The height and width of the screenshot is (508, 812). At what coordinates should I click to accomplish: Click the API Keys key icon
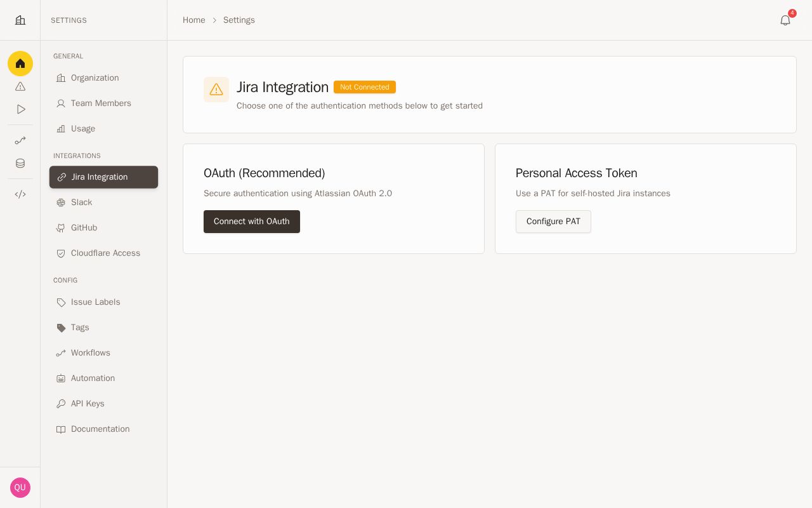pos(61,404)
